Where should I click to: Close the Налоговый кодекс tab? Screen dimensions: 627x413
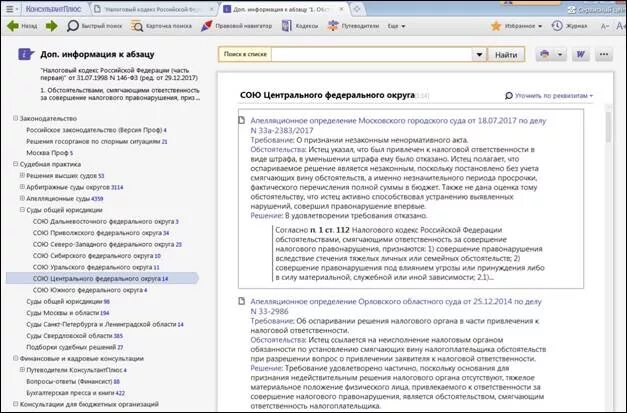tap(212, 9)
